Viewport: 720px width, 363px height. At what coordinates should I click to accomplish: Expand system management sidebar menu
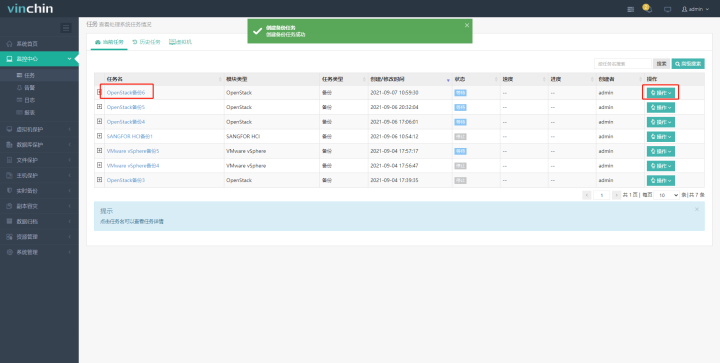39,252
